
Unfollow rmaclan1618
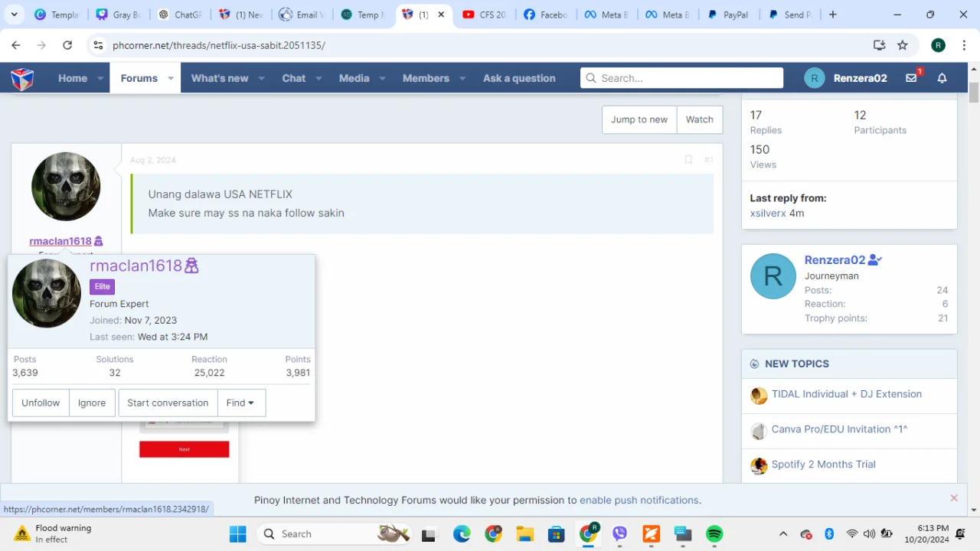click(x=41, y=403)
